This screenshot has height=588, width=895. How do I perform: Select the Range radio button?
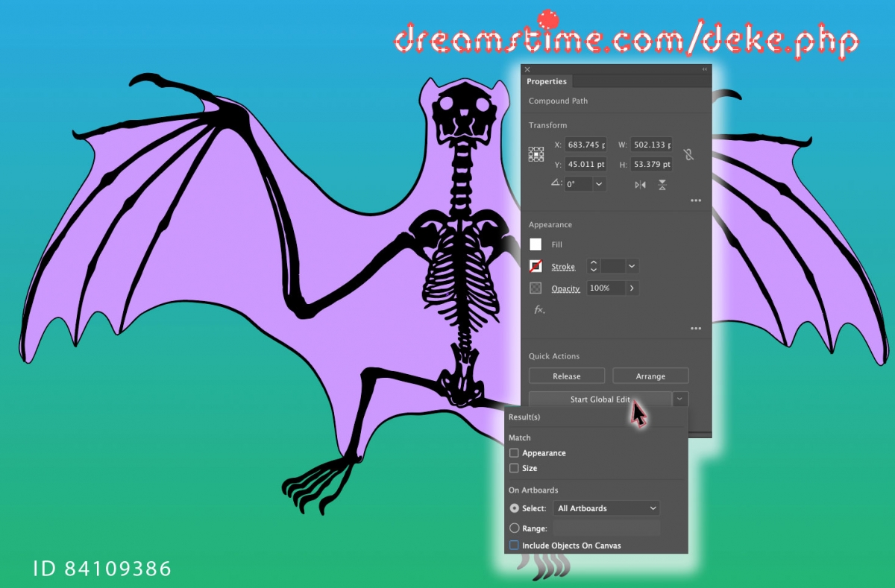click(x=514, y=528)
